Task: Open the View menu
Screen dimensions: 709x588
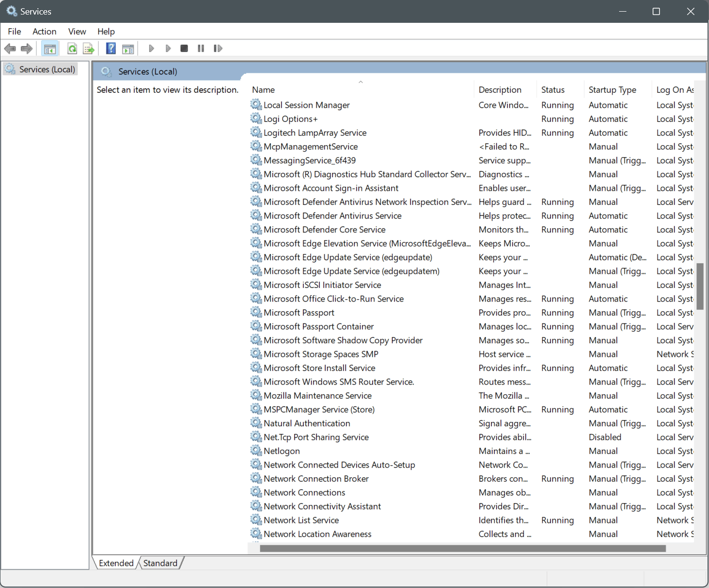Action: pyautogui.click(x=77, y=32)
